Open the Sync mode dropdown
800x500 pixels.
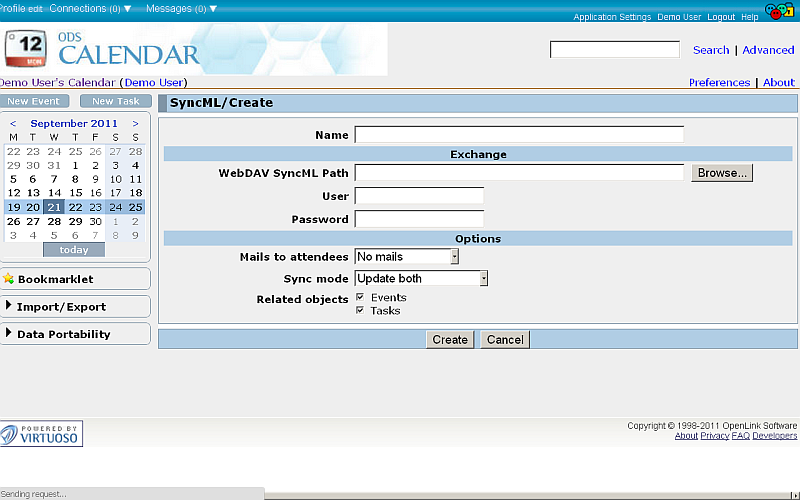point(421,279)
